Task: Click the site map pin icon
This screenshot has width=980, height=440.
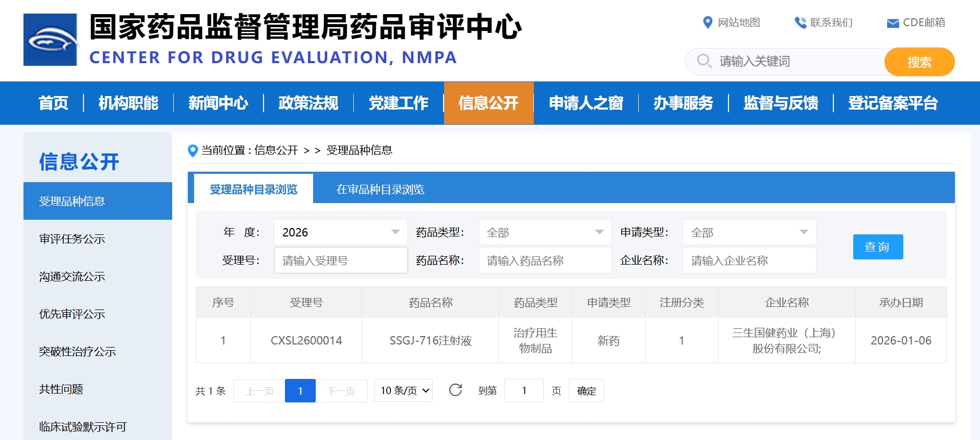Action: (x=708, y=22)
